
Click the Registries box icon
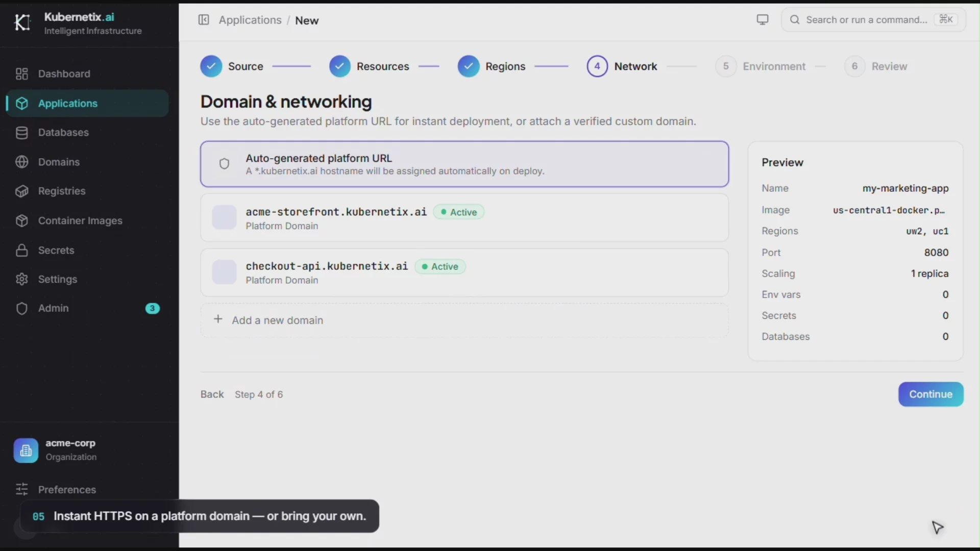click(x=21, y=191)
